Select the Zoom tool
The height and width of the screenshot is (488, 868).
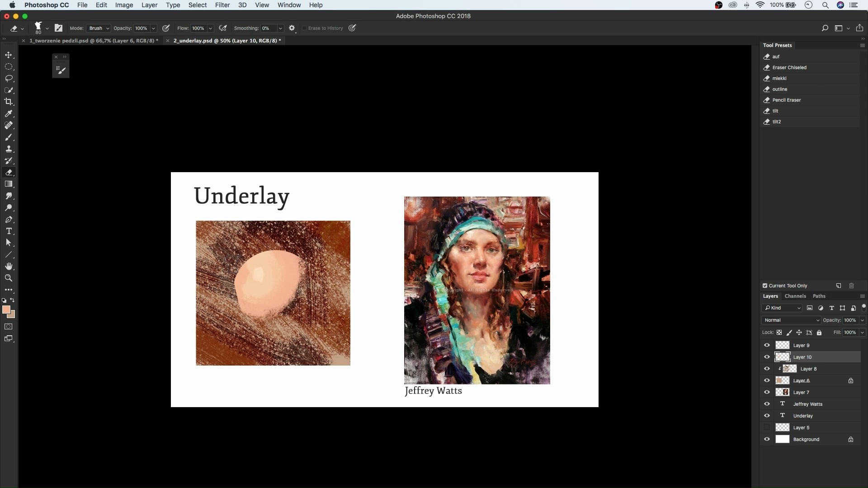tap(9, 278)
